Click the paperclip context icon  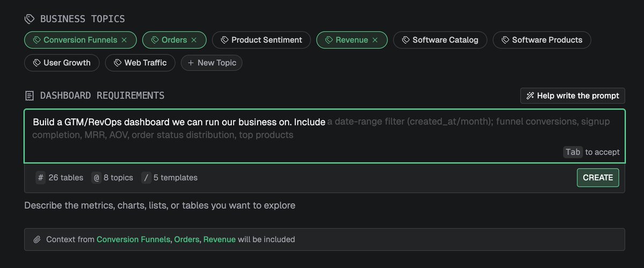coord(36,240)
